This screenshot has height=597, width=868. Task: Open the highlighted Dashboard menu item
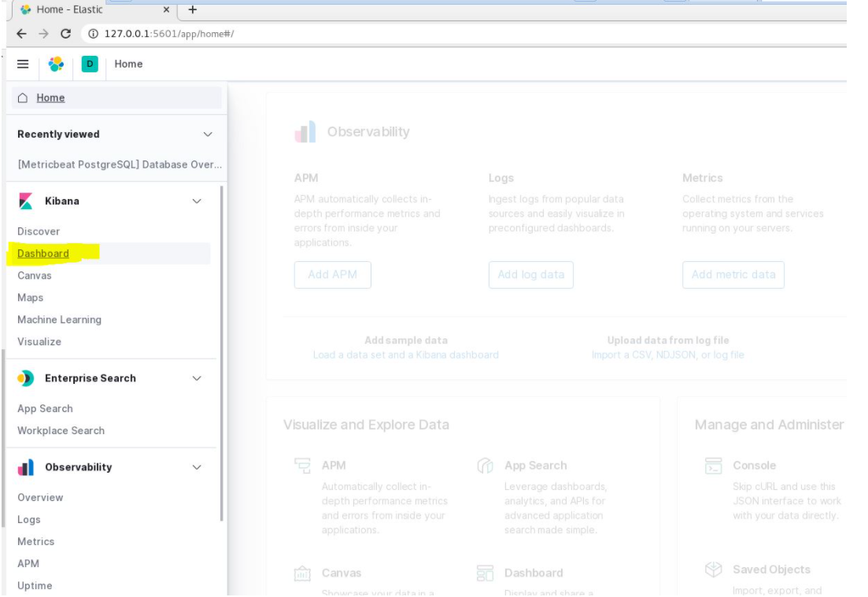[x=43, y=253]
